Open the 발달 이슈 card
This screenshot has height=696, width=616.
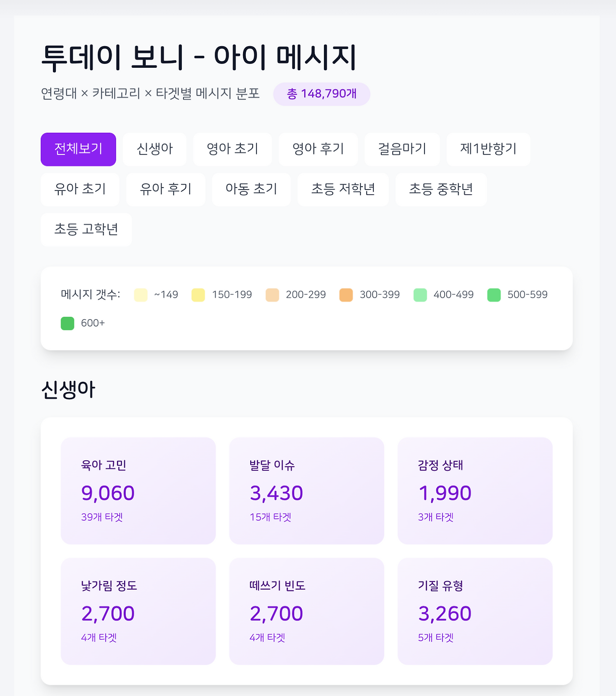tap(307, 491)
